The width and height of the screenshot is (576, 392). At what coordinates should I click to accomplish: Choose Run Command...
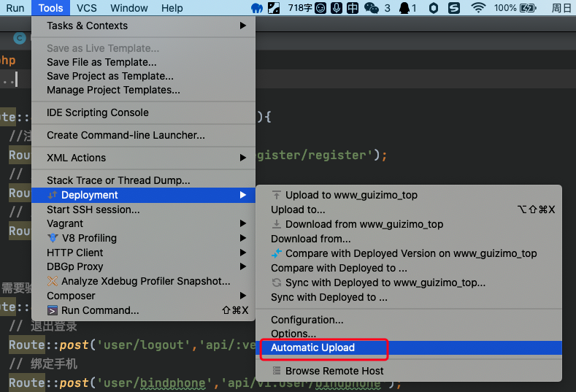coord(144,310)
